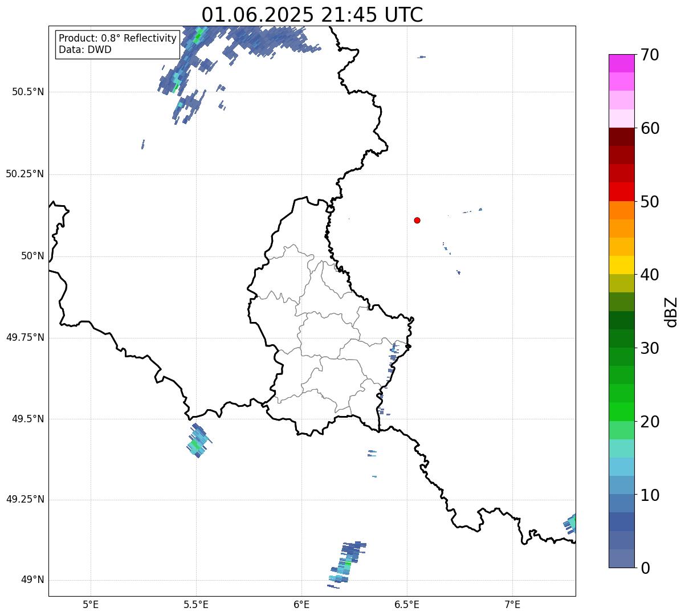Click the title 01.06.2025 21:45 UTC
685x616 pixels.
click(x=312, y=15)
